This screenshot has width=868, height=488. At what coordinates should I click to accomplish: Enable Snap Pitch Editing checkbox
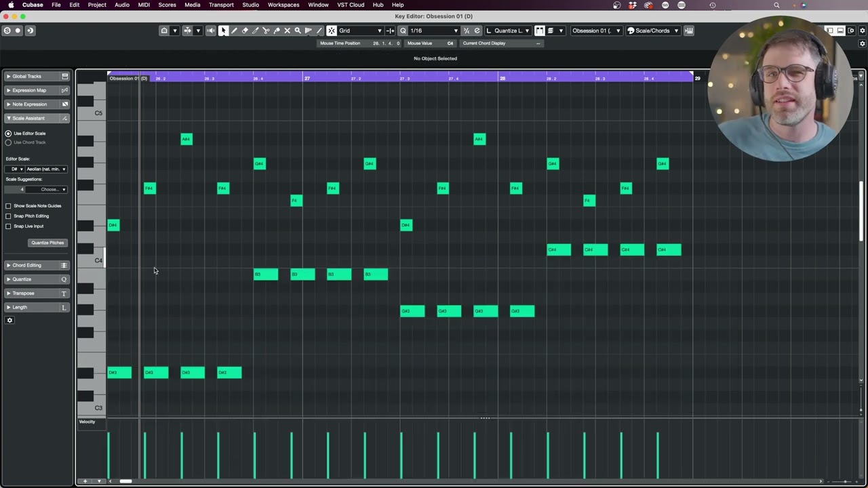pos(8,216)
